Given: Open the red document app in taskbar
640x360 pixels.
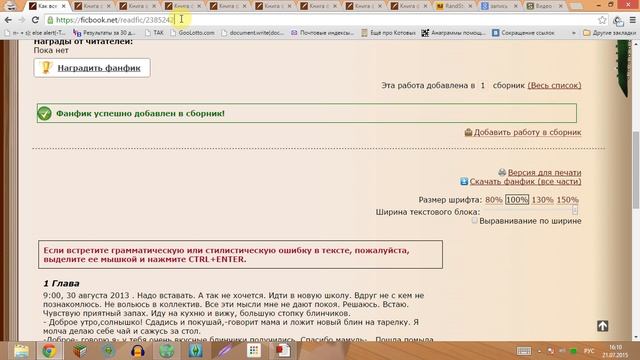Looking at the screenshot, I should pyautogui.click(x=282, y=351).
